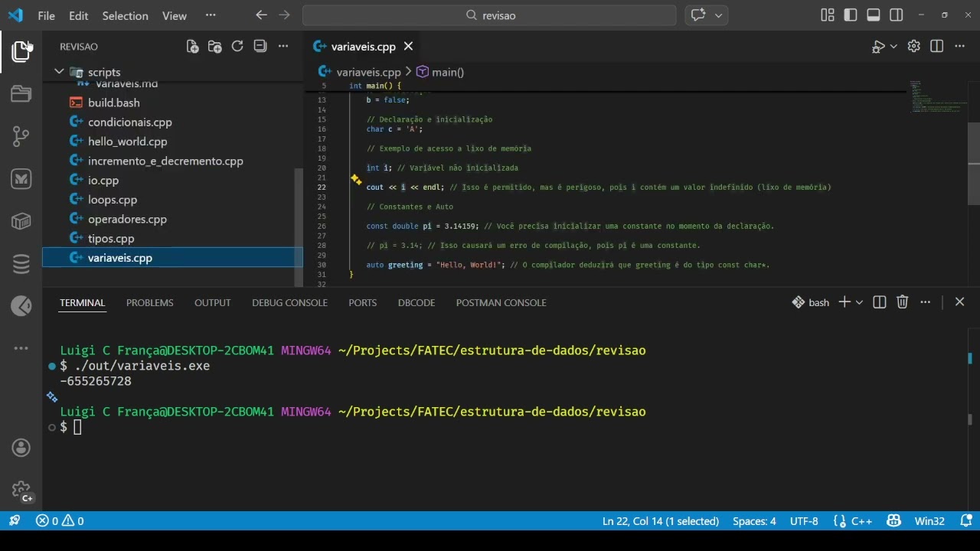Expand the Copilot chat dropdown in title bar
980x551 pixels.
pyautogui.click(x=719, y=15)
